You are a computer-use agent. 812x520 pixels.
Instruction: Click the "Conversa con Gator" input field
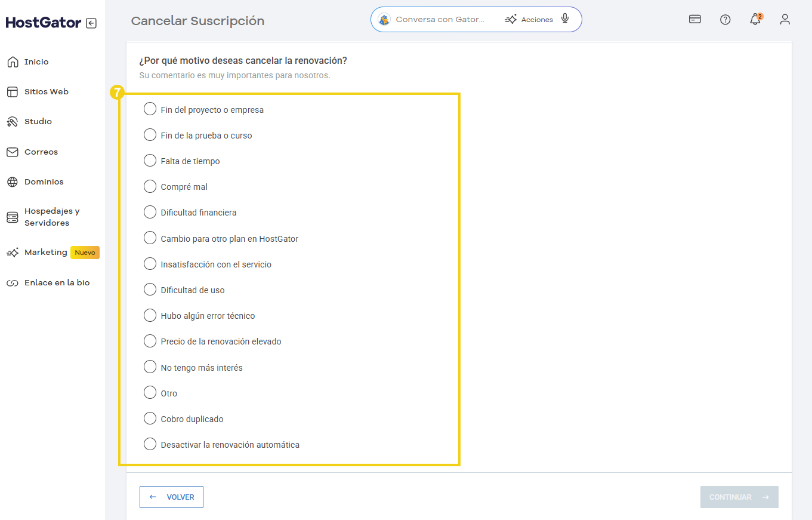point(440,19)
